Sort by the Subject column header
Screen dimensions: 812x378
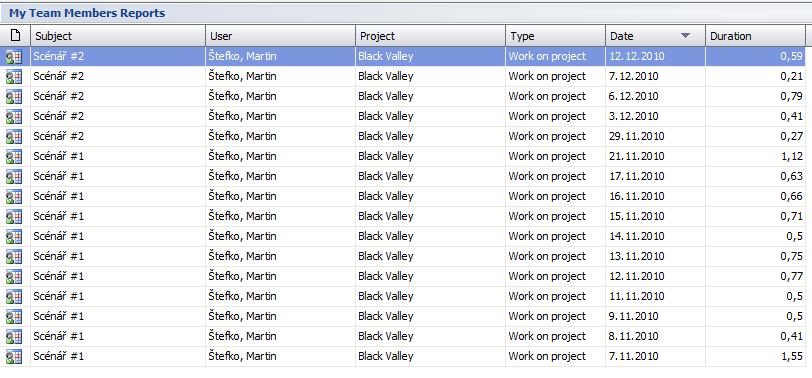118,36
